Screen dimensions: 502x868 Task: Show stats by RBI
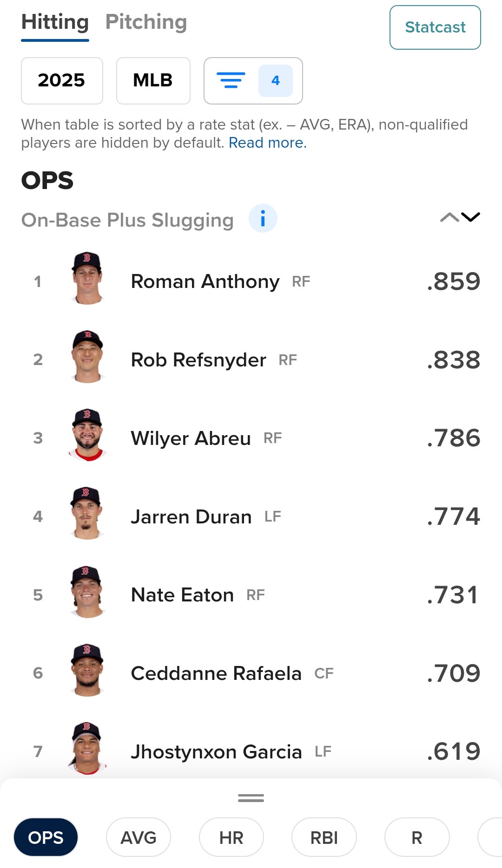pos(324,837)
